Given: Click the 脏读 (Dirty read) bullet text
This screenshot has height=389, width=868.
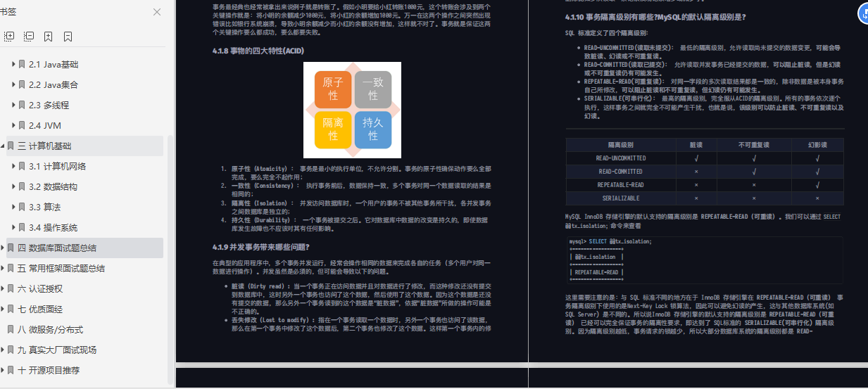Looking at the screenshot, I should coord(362,300).
